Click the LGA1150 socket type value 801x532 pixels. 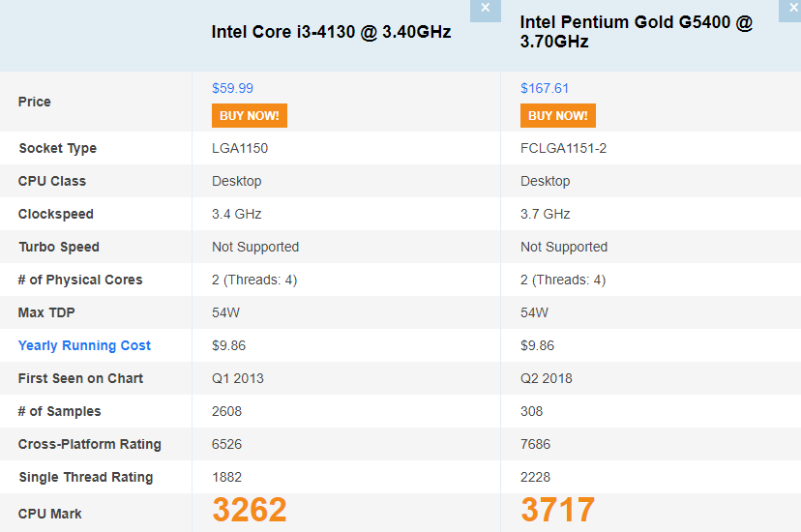pyautogui.click(x=240, y=148)
